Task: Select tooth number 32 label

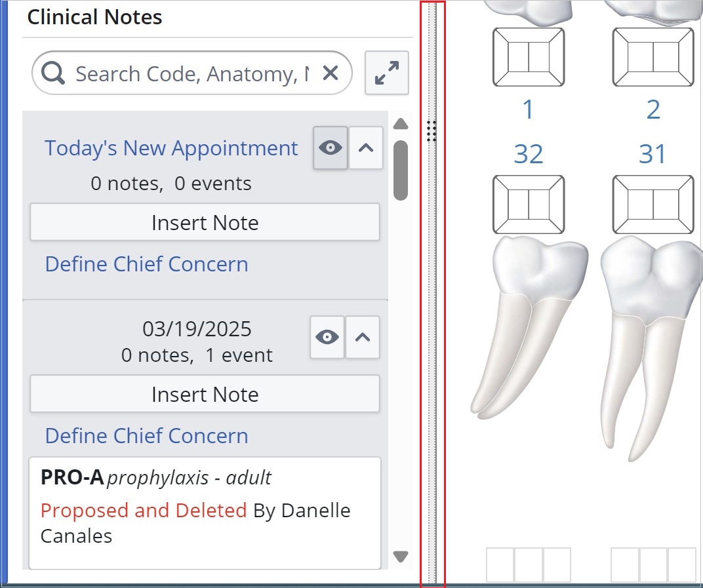Action: [x=528, y=154]
